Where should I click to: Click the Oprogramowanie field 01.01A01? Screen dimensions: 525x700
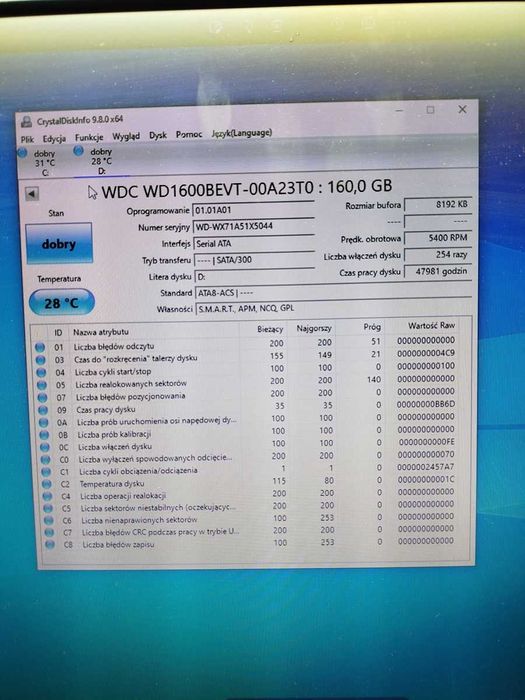point(254,209)
